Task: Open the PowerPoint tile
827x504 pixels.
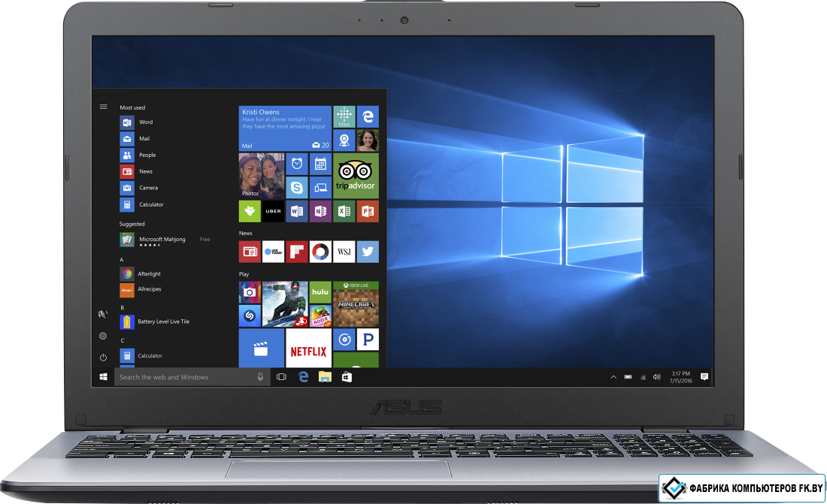Action: coord(368,211)
